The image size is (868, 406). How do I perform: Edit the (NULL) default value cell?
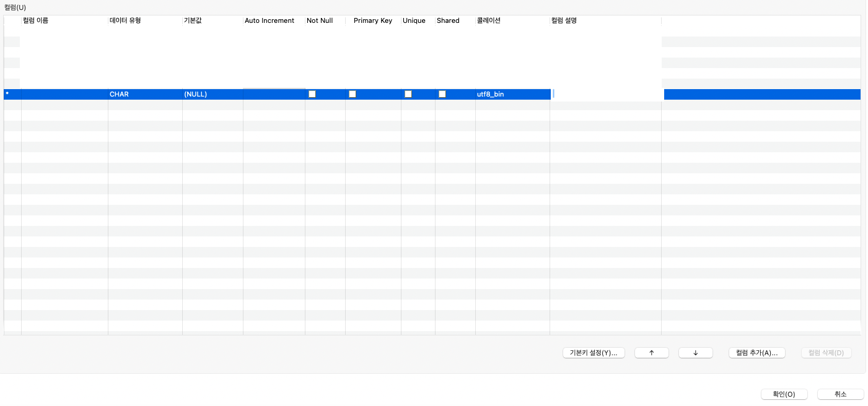[x=212, y=94]
